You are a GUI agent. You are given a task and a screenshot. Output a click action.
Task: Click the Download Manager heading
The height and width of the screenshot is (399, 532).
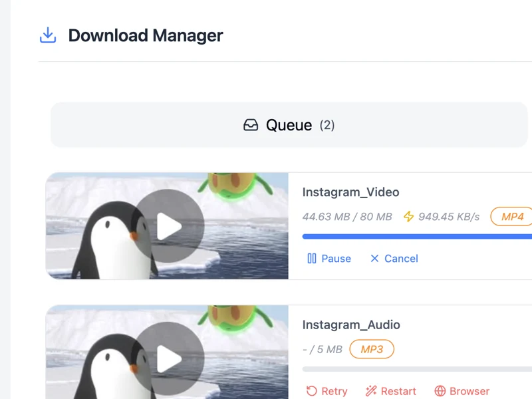click(x=146, y=35)
